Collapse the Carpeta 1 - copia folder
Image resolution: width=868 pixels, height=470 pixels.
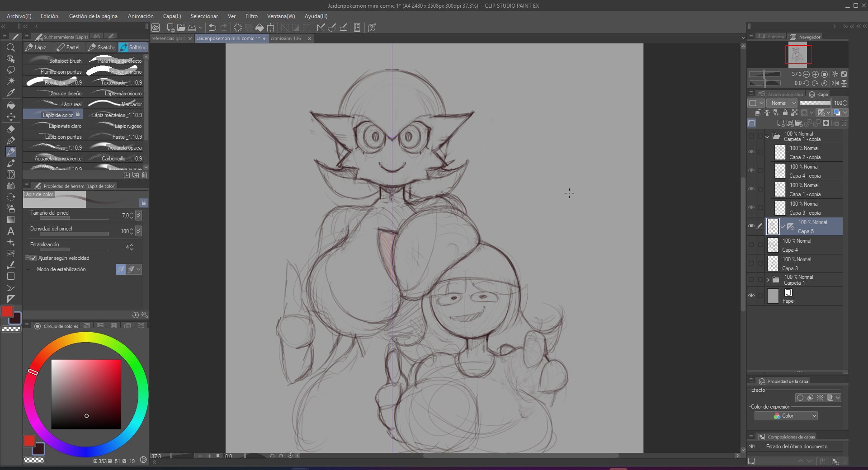767,136
